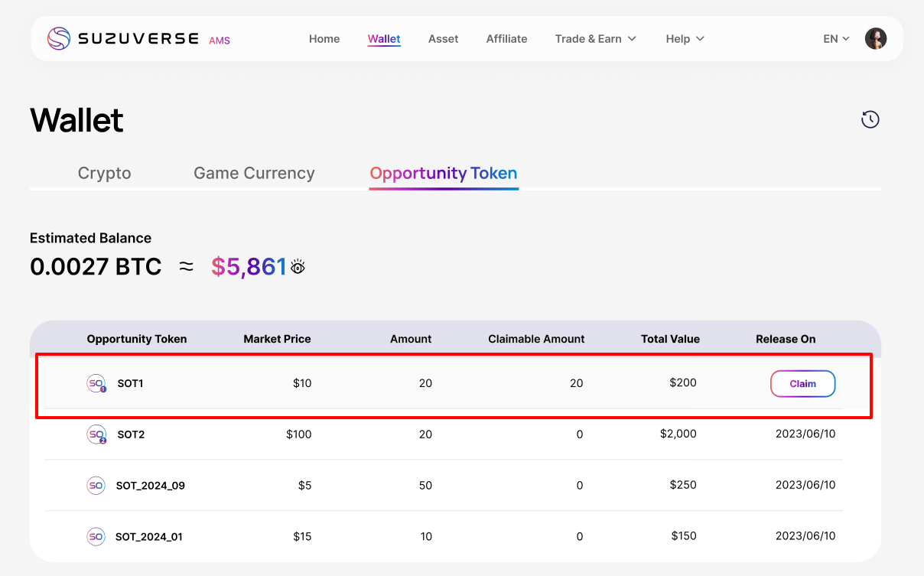Expand the Help menu dropdown
The width and height of the screenshot is (924, 576).
[x=685, y=39]
